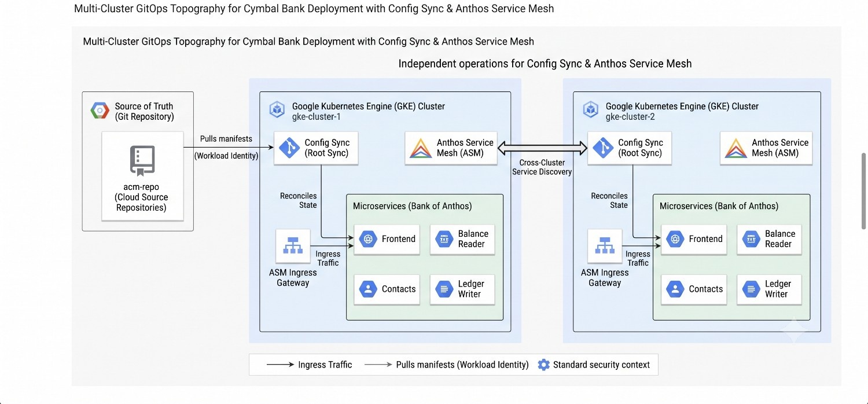
Task: Click the Contacts service box in gke-cluster-2
Action: tap(694, 289)
